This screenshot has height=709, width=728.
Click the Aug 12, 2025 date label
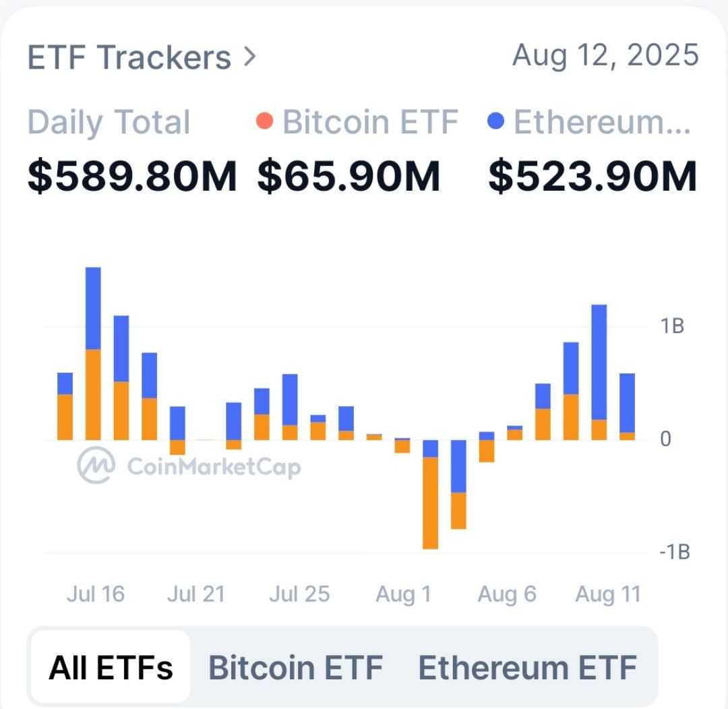[x=605, y=55]
